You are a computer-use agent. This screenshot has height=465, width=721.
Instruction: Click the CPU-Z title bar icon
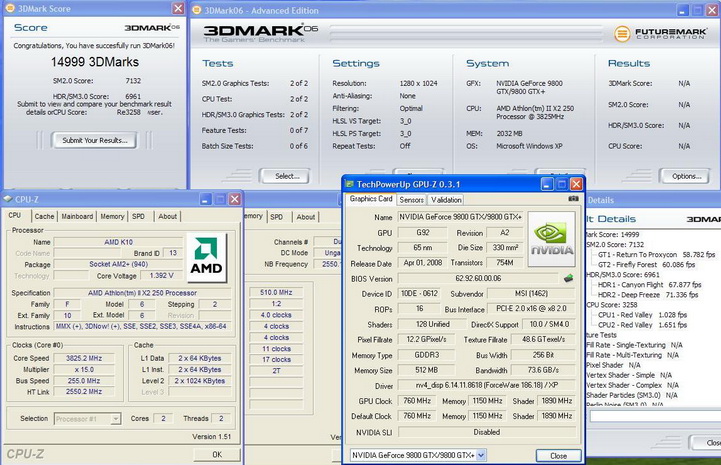point(8,199)
